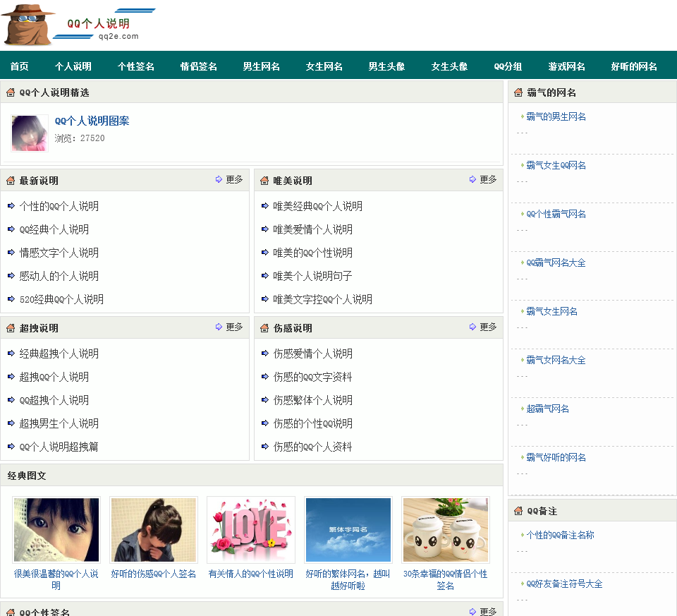This screenshot has height=616, width=677.
Task: Click the house icon beside 最新说明
Action: (11, 181)
